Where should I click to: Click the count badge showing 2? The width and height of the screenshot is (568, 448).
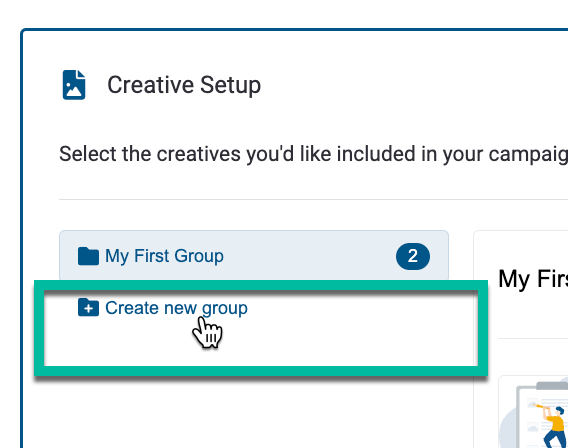413,256
